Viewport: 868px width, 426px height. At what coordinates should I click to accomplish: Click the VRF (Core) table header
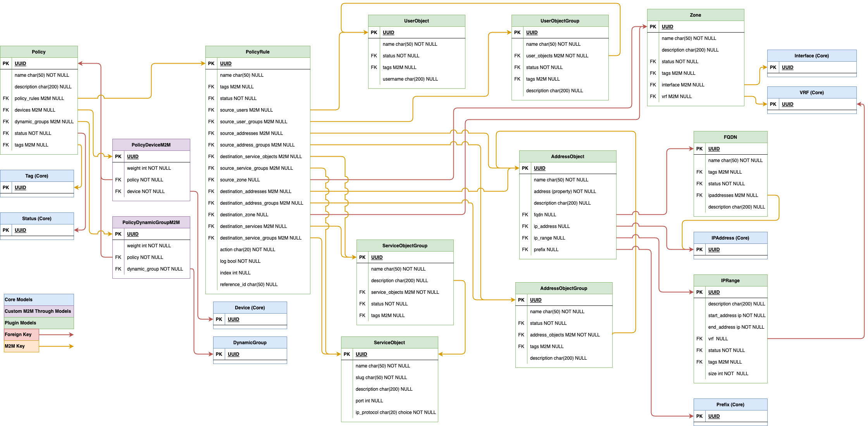point(811,93)
